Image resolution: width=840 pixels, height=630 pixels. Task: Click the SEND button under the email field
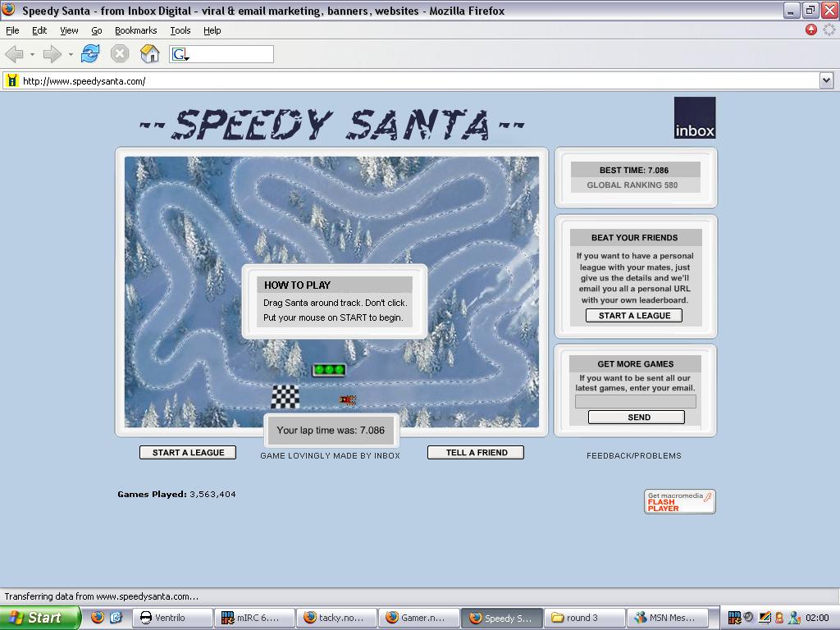click(x=637, y=418)
